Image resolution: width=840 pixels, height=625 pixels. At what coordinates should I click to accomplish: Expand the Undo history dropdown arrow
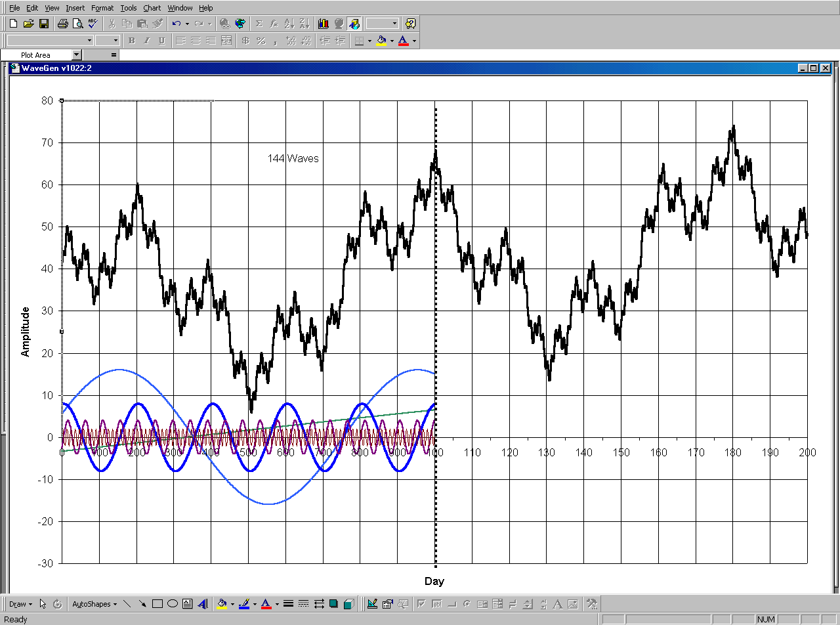pos(187,24)
